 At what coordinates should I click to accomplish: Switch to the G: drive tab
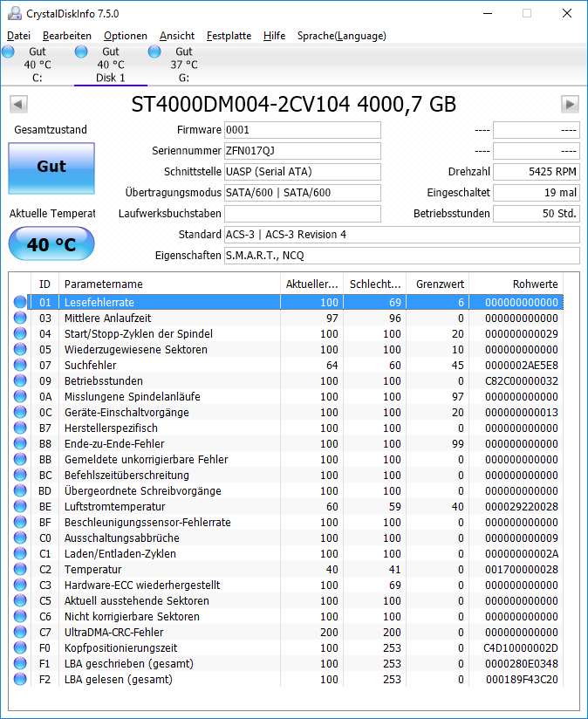pyautogui.click(x=184, y=65)
